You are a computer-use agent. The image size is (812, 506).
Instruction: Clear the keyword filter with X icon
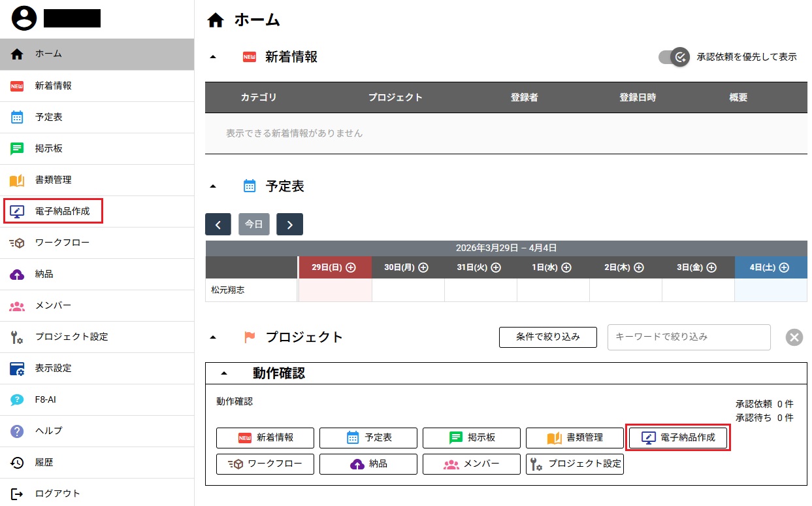coord(794,337)
